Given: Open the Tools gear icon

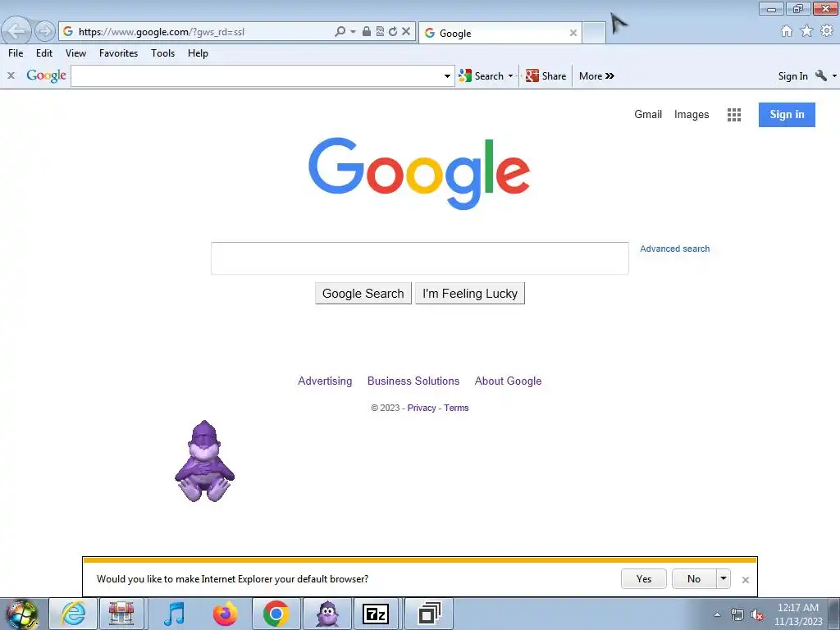Looking at the screenshot, I should point(827,31).
